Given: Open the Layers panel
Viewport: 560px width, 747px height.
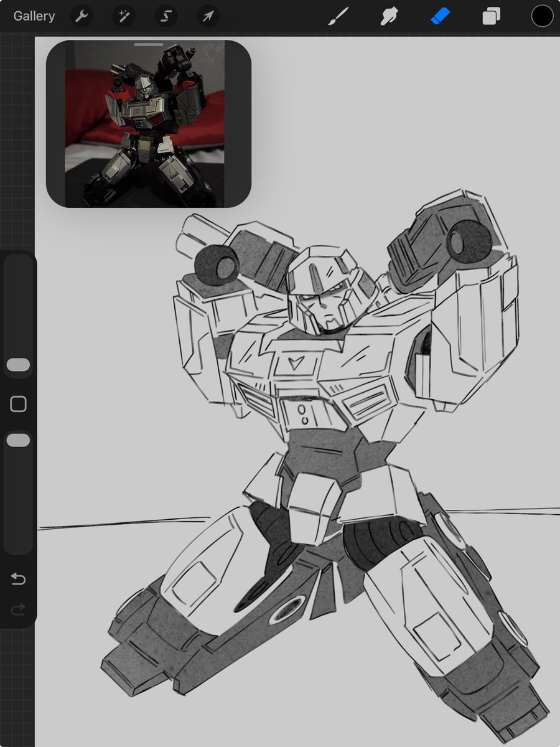Looking at the screenshot, I should click(491, 16).
